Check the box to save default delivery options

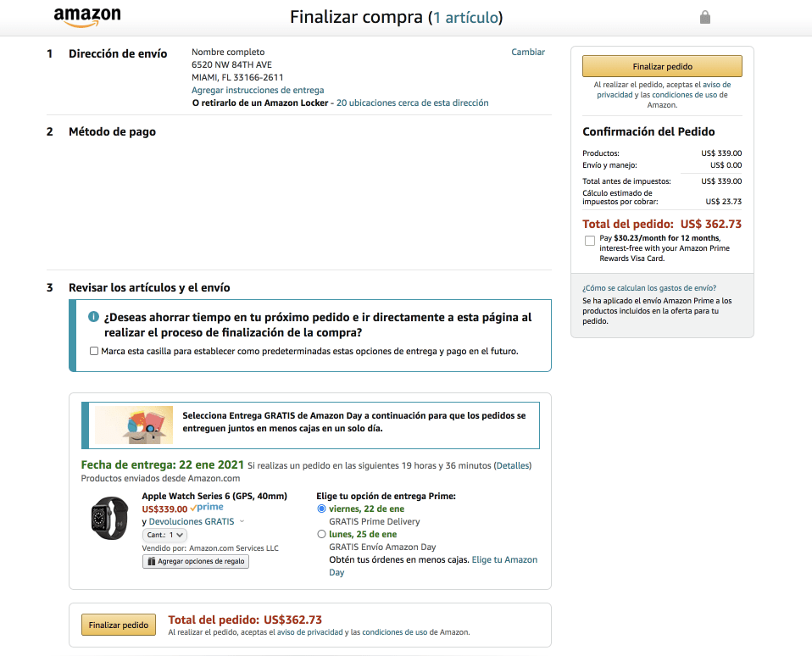pos(94,351)
